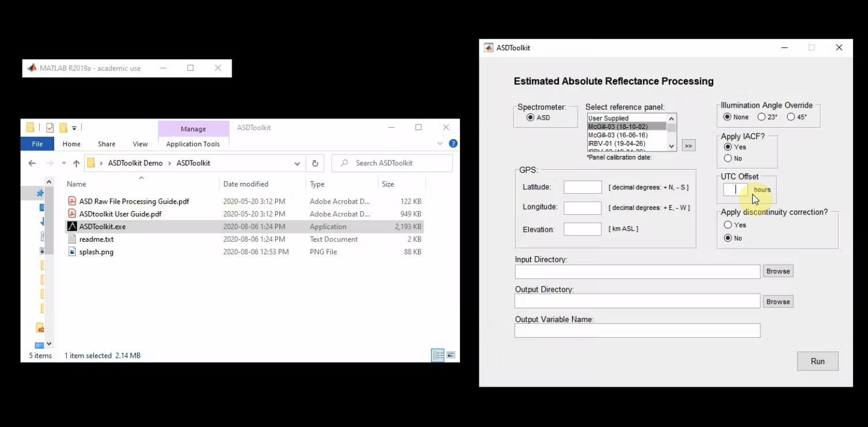868x427 pixels.
Task: Open the Home ribbon tab
Action: 71,144
